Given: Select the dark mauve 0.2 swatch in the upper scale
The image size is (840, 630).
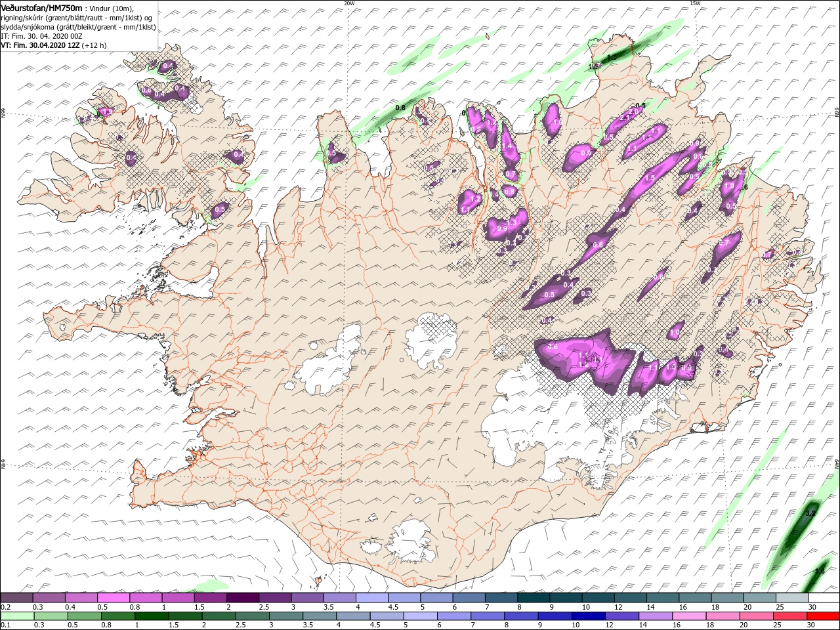Looking at the screenshot, I should (16, 598).
